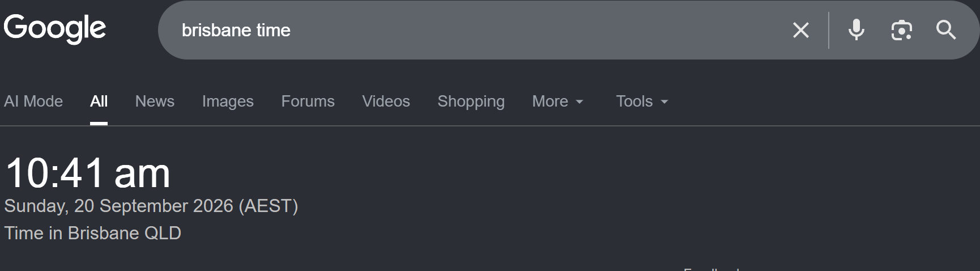Open the Shopping results tab
The image size is (980, 271).
tap(471, 101)
